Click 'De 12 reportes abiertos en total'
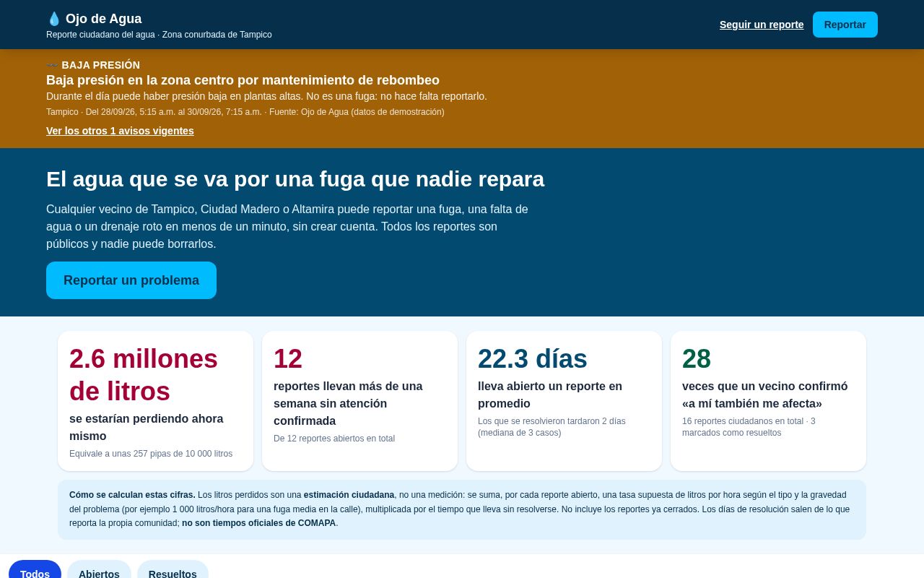Screen dimensions: 924x578 coord(334,439)
